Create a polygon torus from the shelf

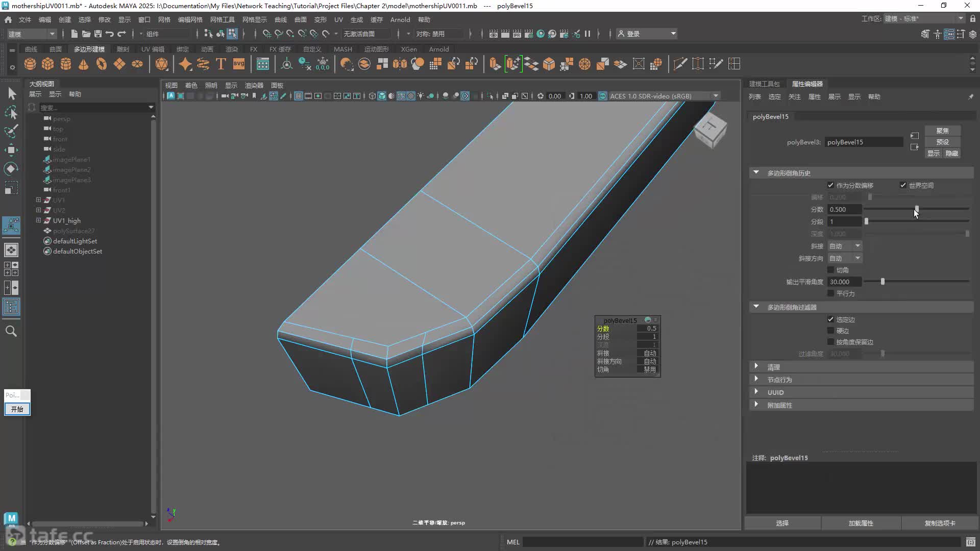(102, 64)
